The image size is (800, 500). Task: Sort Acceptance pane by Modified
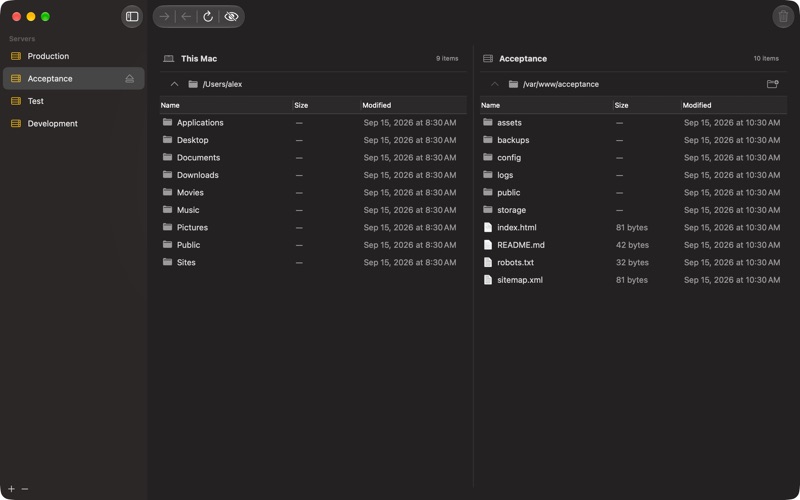point(734,105)
